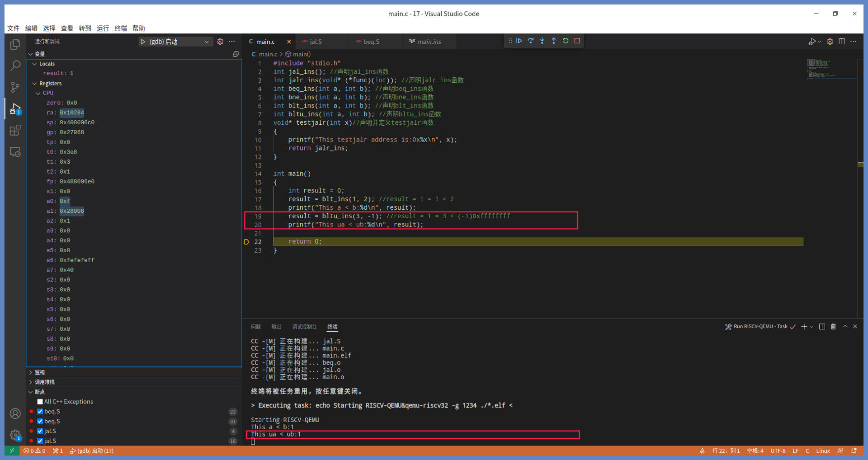Stop the debug session
The width and height of the screenshot is (868, 460).
point(577,41)
